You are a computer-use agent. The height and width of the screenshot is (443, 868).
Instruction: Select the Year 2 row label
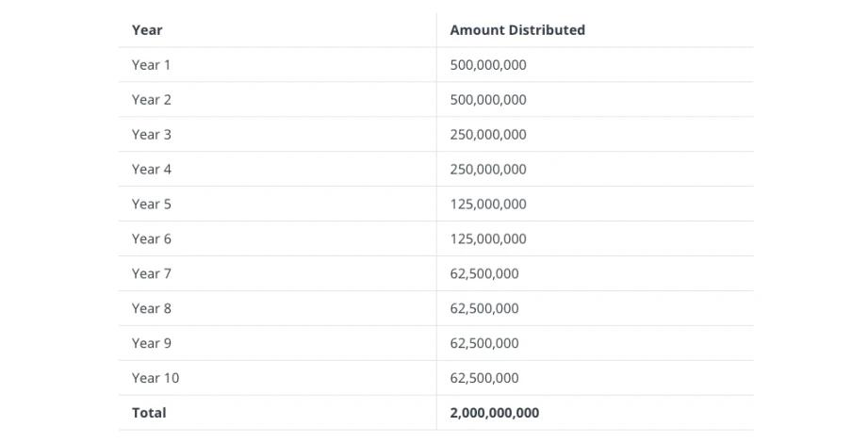[152, 100]
